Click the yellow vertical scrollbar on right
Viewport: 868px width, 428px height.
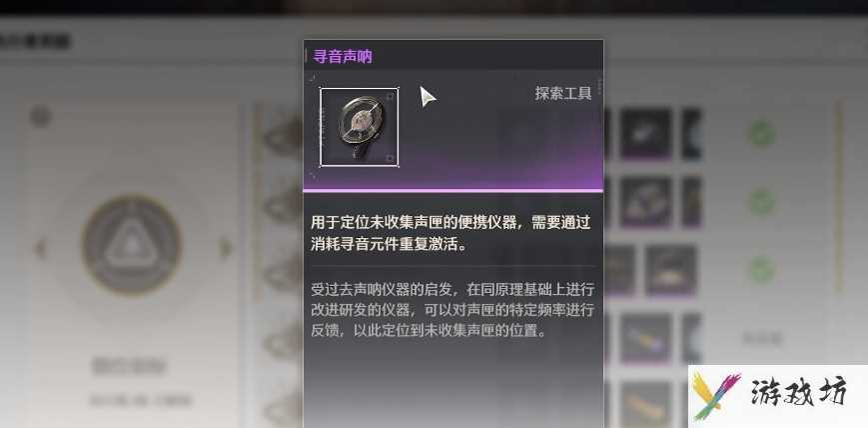[x=839, y=197]
